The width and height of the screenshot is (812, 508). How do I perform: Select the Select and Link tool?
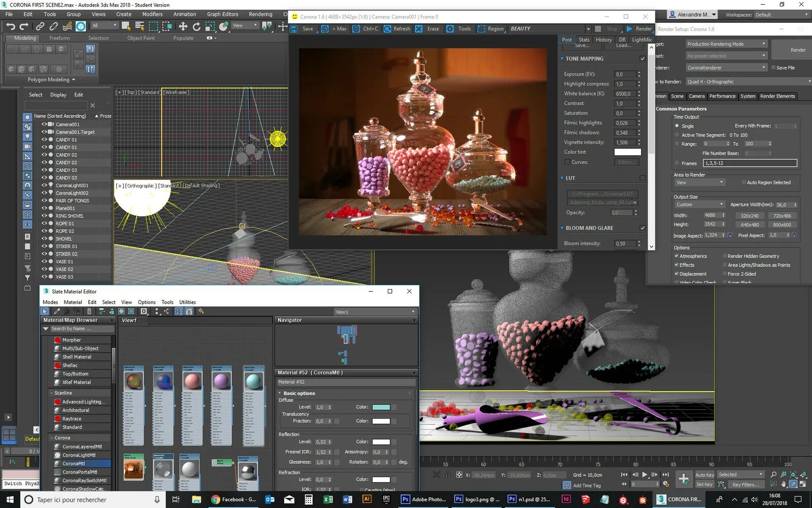click(x=40, y=26)
